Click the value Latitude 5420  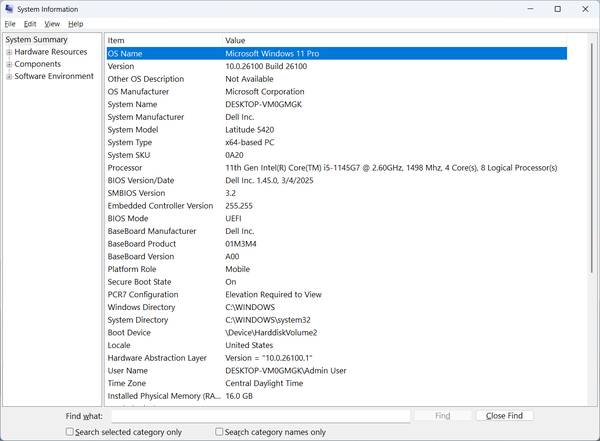tap(249, 129)
